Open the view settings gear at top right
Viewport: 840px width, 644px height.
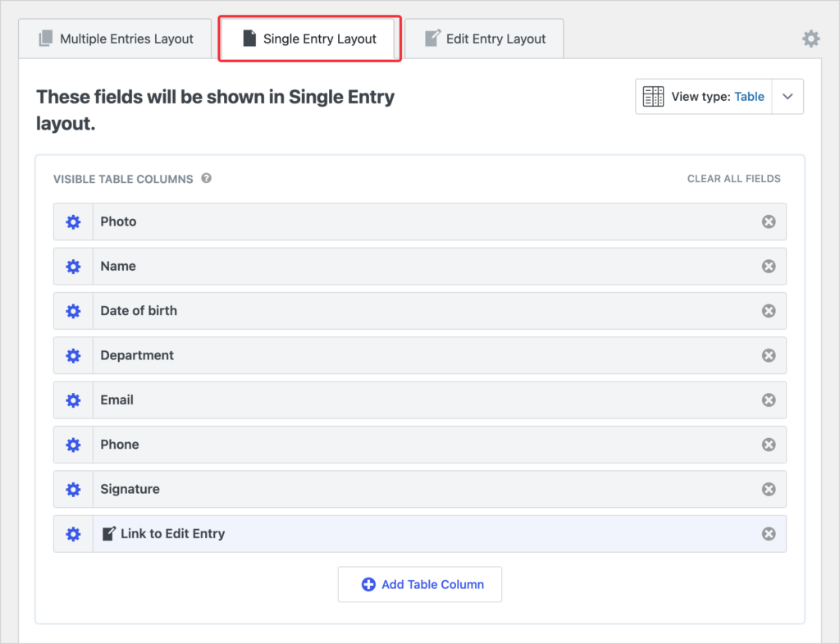click(x=811, y=39)
